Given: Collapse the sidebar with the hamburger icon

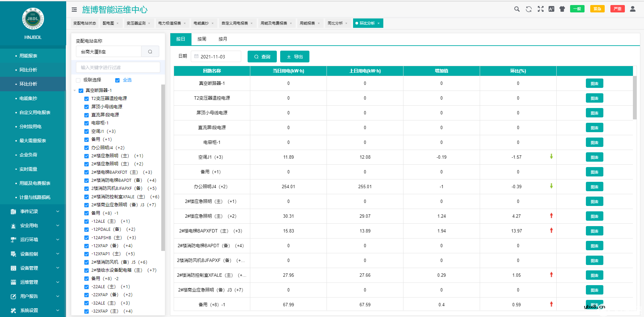Looking at the screenshot, I should pyautogui.click(x=74, y=9).
